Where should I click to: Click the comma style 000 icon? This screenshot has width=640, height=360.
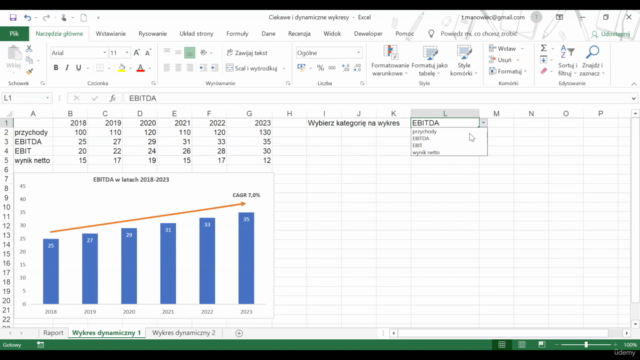coord(332,68)
